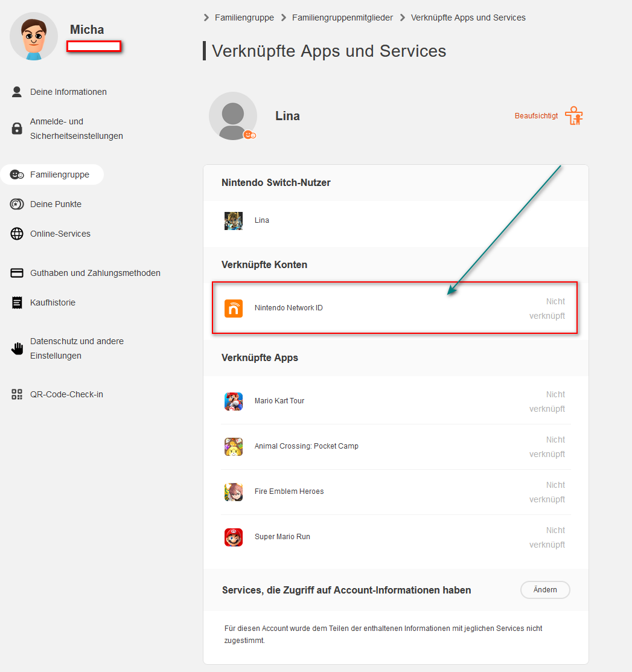Image resolution: width=632 pixels, height=672 pixels.
Task: Open Super Mario Run row
Action: tap(396, 537)
